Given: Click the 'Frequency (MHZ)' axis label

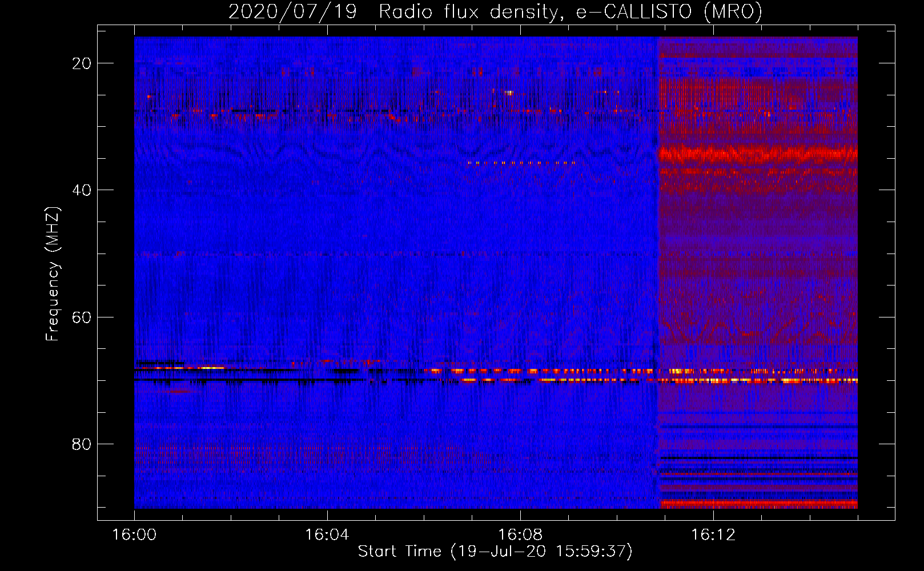Looking at the screenshot, I should tap(53, 274).
